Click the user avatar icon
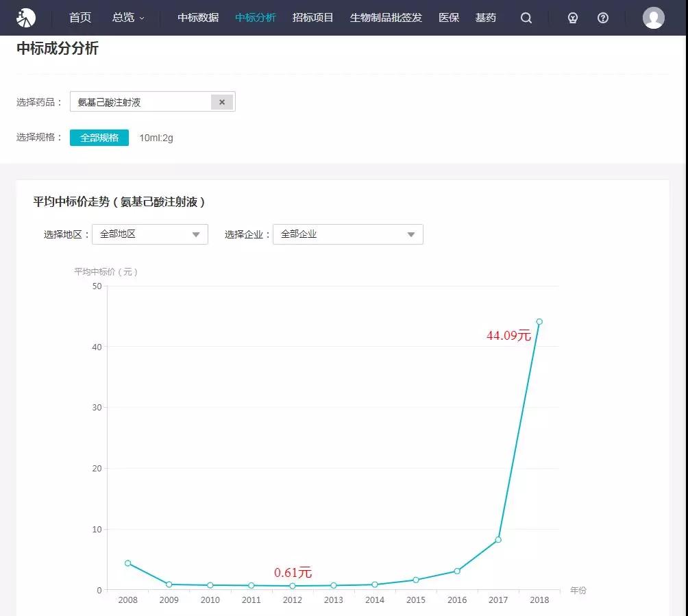The image size is (688, 616). click(x=653, y=18)
